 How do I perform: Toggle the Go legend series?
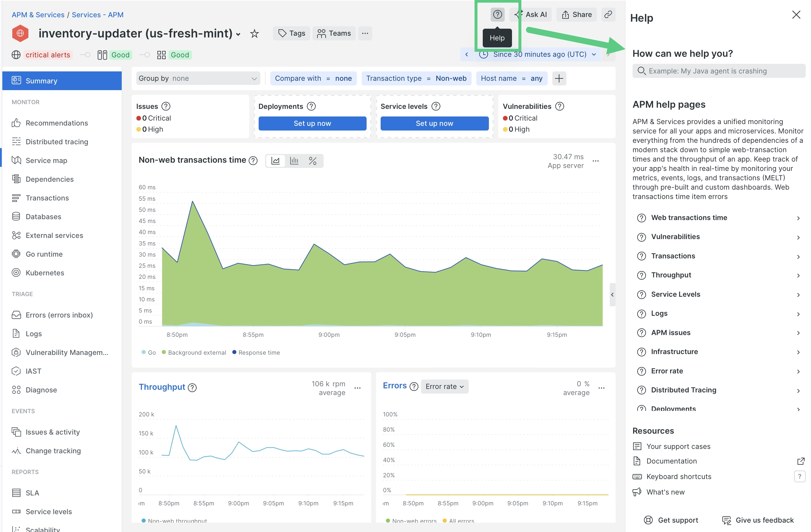pos(149,352)
